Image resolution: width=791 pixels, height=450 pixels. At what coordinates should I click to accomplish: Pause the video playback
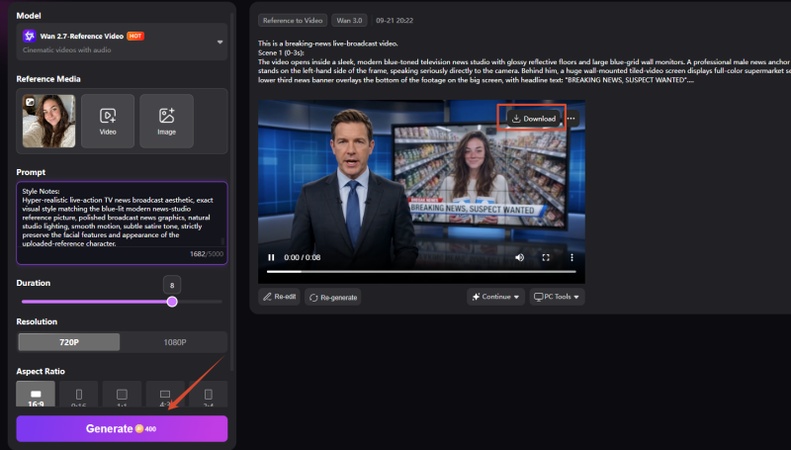pyautogui.click(x=271, y=257)
